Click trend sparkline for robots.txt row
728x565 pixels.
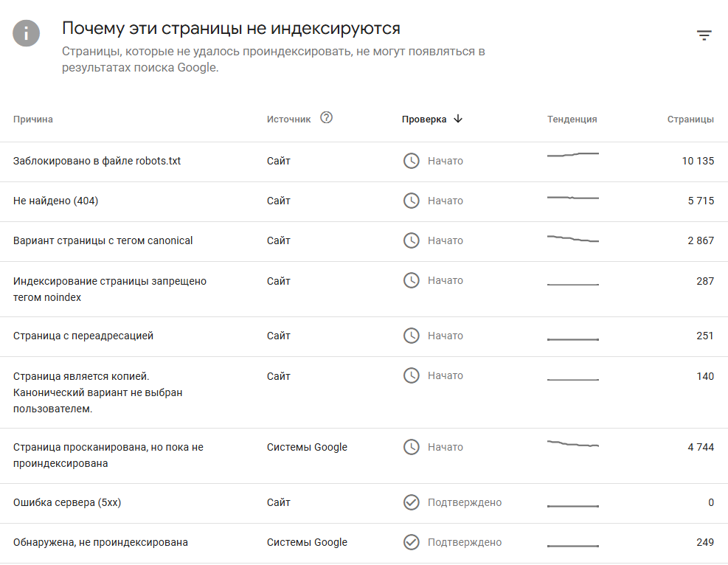[x=572, y=155]
